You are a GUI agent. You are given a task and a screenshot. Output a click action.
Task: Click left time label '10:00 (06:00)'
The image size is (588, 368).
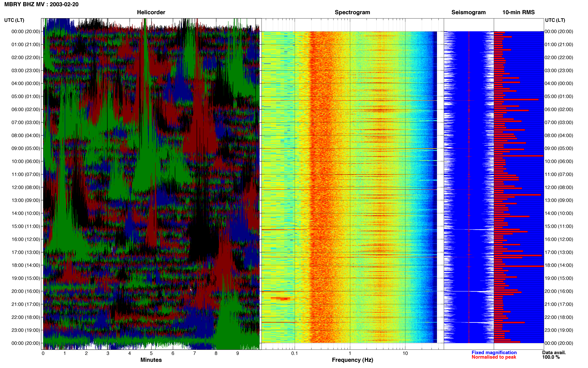tap(26, 161)
